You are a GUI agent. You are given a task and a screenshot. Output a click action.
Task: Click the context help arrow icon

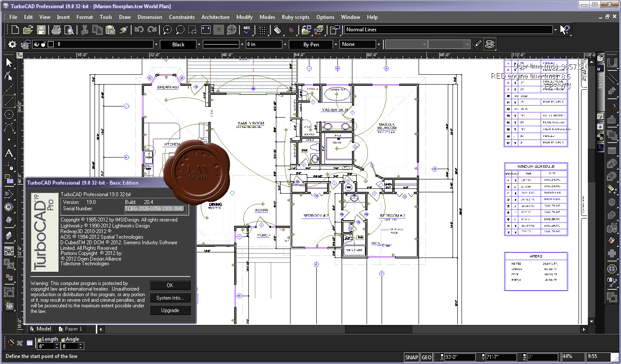[x=565, y=30]
